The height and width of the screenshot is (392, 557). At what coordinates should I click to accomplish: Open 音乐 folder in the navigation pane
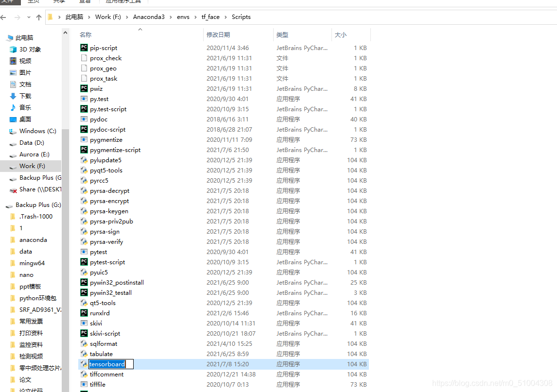click(x=25, y=107)
